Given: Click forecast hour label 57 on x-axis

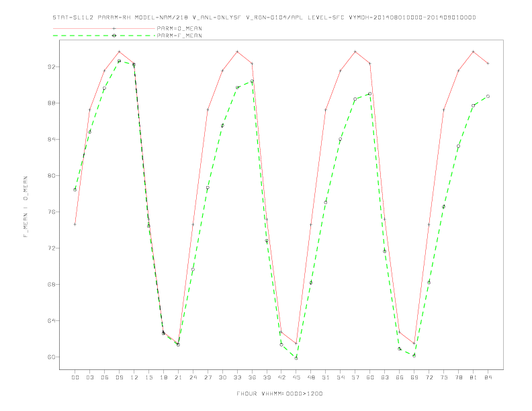Looking at the screenshot, I should (x=355, y=377).
